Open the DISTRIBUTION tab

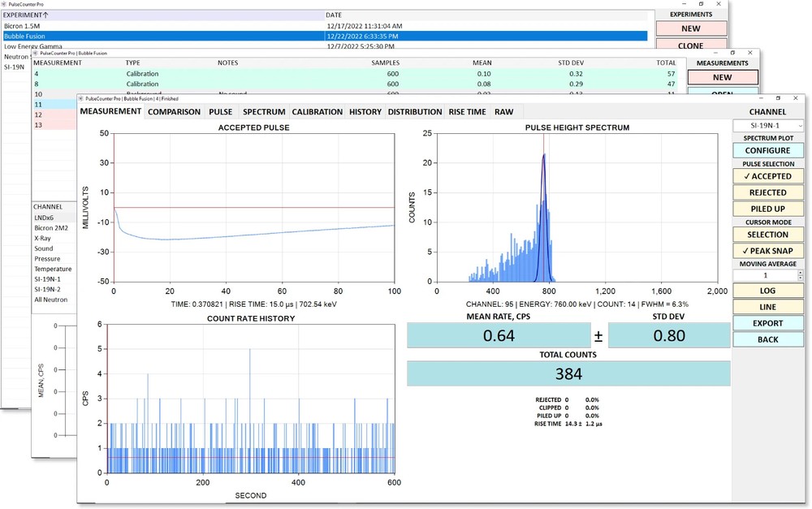pos(414,111)
